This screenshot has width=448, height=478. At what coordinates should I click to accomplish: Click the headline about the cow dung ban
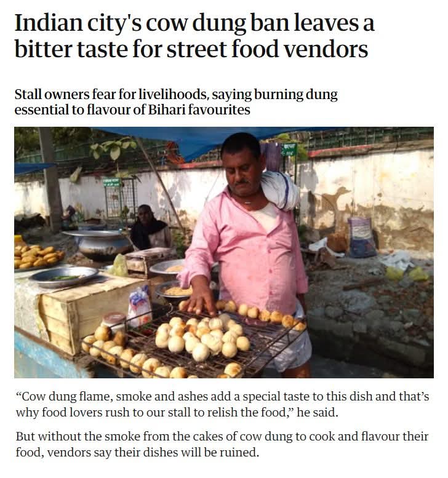click(x=194, y=36)
